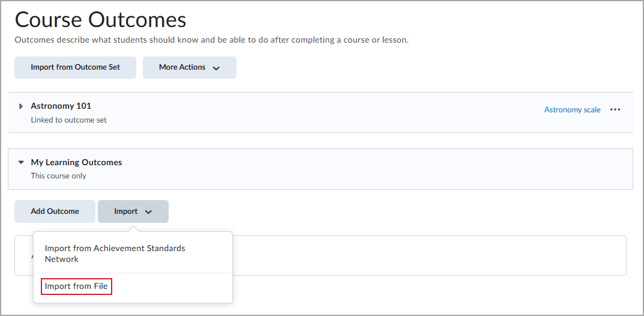644x316 pixels.
Task: Collapse the My Learning Outcomes section
Action: (21, 162)
